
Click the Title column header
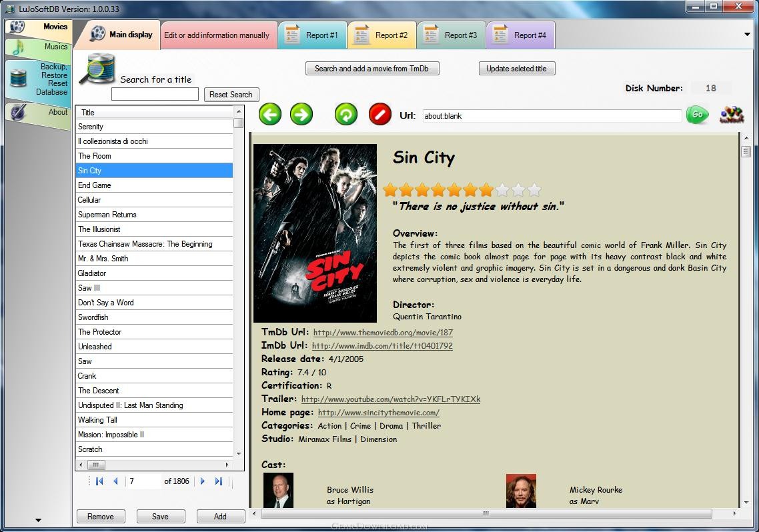click(x=155, y=112)
